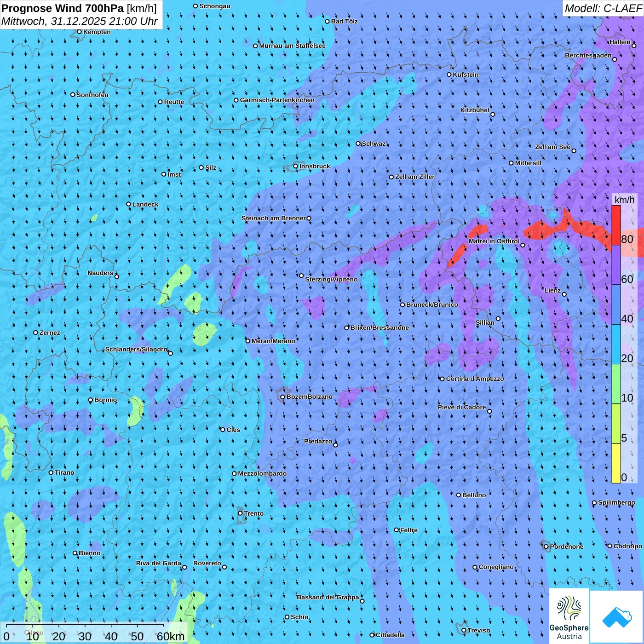The image size is (644, 644).
Task: Click the Zell am Ziller label
Action: [x=415, y=177]
